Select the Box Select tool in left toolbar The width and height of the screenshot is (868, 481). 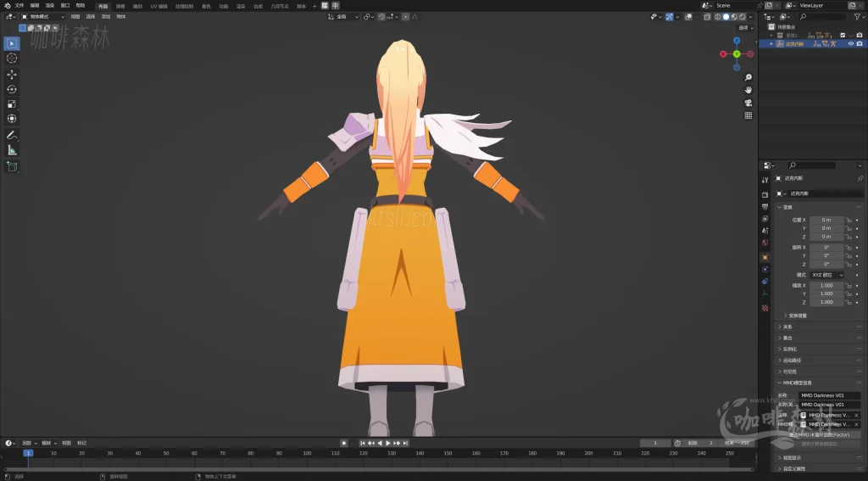(12, 43)
